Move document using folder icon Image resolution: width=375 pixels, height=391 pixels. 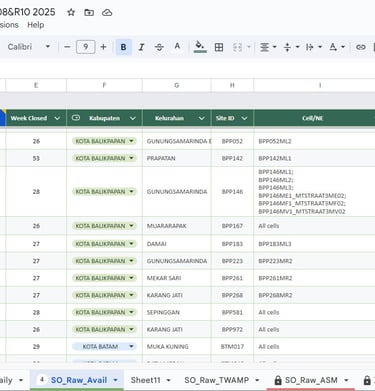click(x=89, y=13)
